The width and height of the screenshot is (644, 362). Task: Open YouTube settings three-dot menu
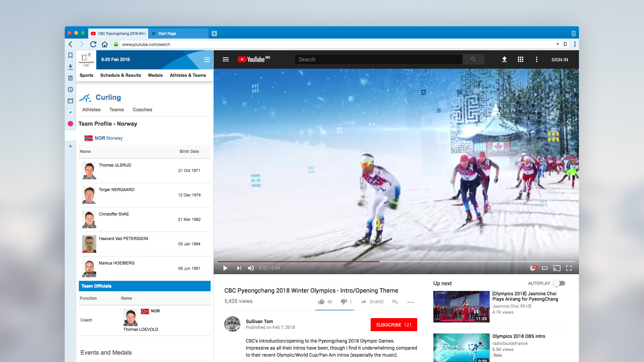pyautogui.click(x=537, y=59)
